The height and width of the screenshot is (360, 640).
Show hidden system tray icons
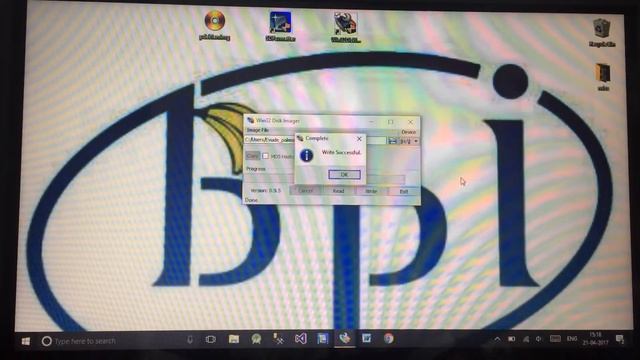[x=497, y=339]
